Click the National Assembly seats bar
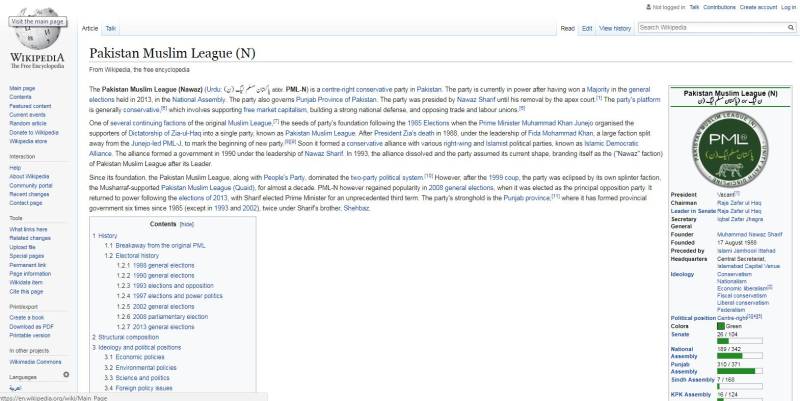Screen dimensions: 800x401 tap(739, 356)
